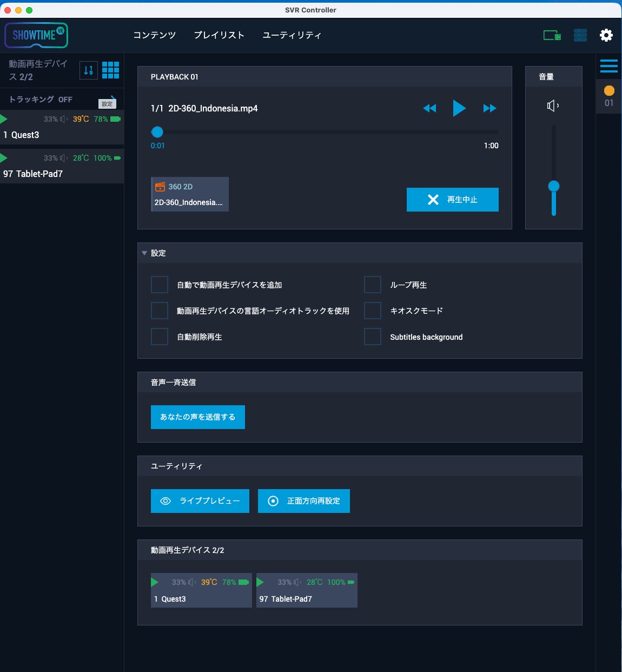Image resolution: width=622 pixels, height=672 pixels.
Task: Turn on the キオスクモード checkbox
Action: pos(373,311)
